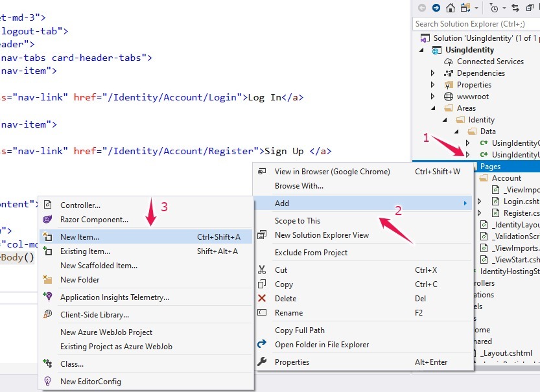Open the New Scaffolded Item... option

[x=97, y=266]
